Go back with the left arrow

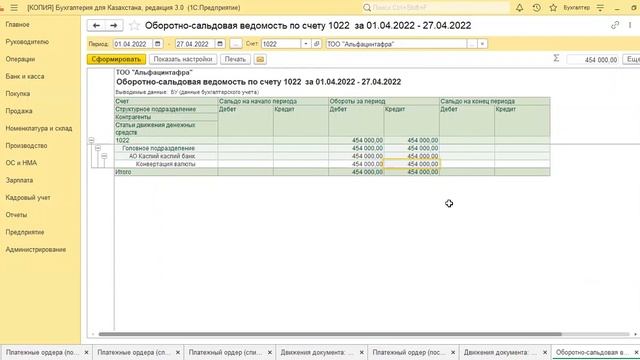[96, 25]
